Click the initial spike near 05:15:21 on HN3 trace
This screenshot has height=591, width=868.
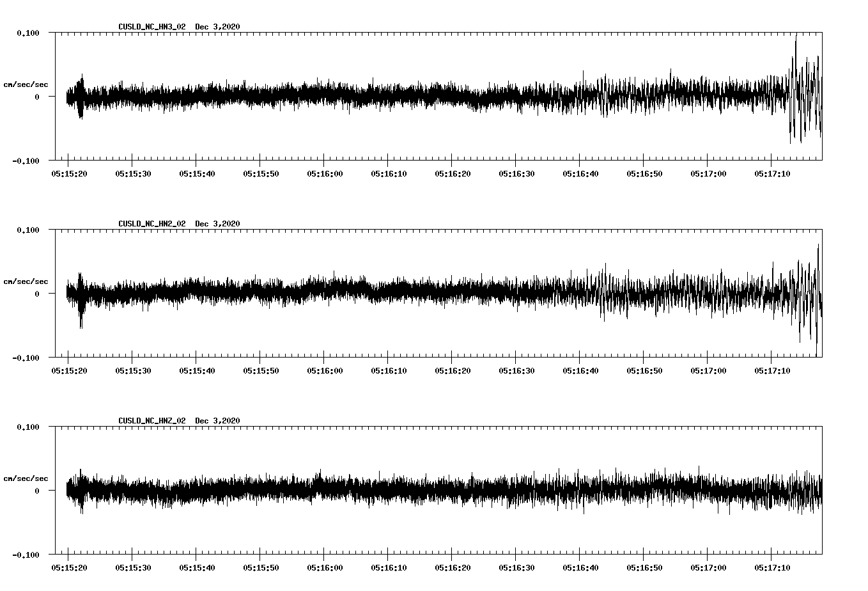(x=80, y=96)
